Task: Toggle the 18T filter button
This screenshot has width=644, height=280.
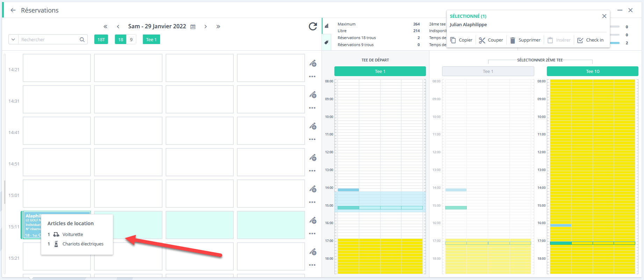Action: click(101, 39)
